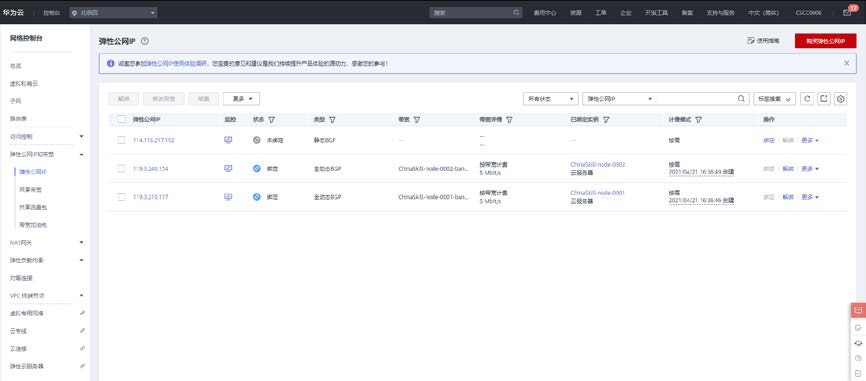The image size is (866, 381).
Task: Check the box for IP 119.3.216.177
Action: pos(122,197)
